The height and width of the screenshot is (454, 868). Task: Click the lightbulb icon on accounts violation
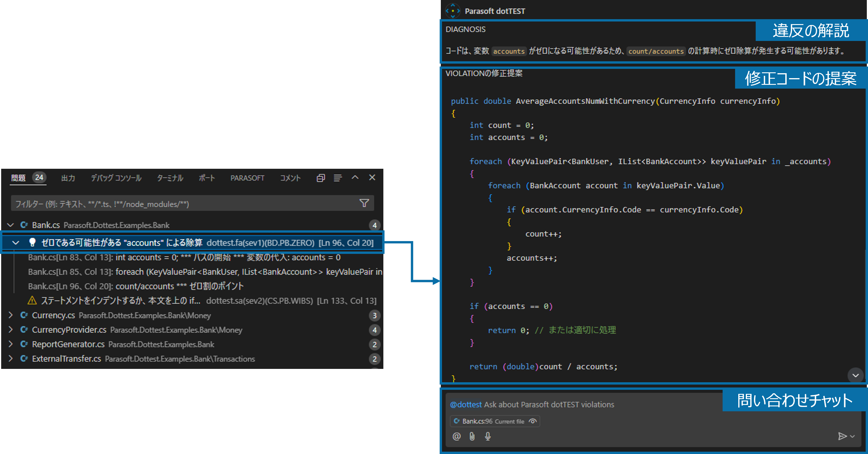(32, 242)
